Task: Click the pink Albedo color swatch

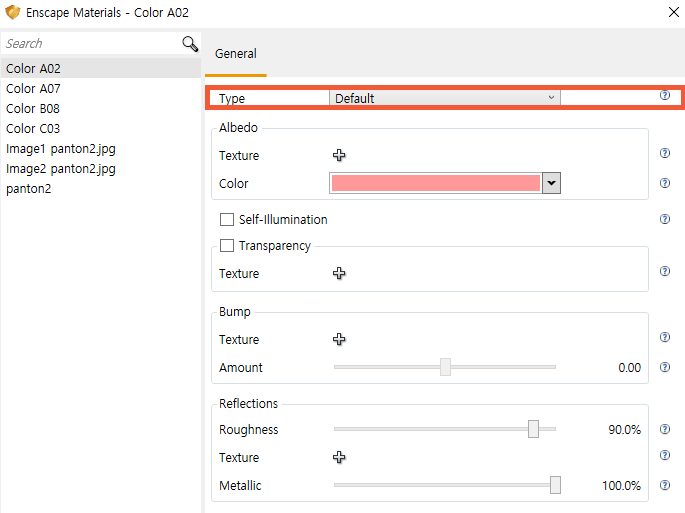Action: pos(434,183)
